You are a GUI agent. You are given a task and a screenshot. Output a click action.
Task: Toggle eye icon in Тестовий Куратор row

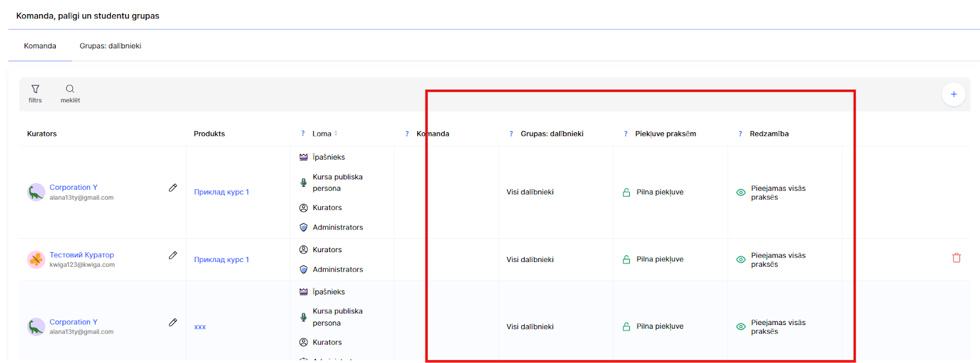tap(741, 260)
